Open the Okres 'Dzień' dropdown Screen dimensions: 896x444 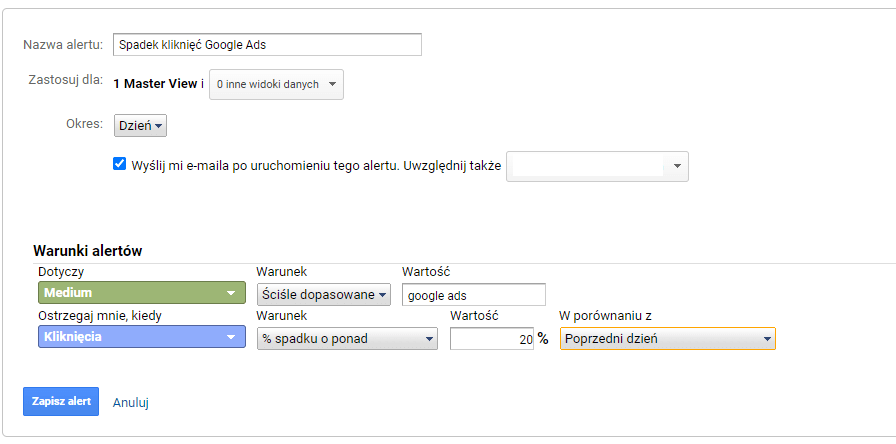tap(141, 126)
